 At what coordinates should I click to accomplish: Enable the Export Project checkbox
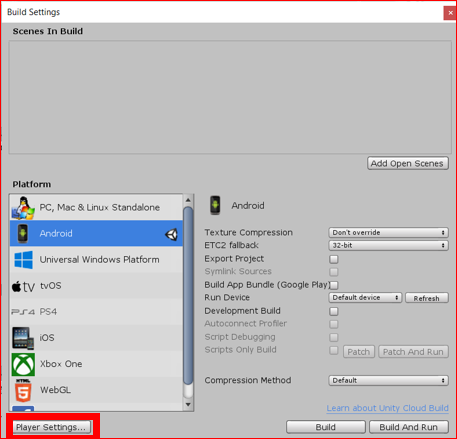334,259
